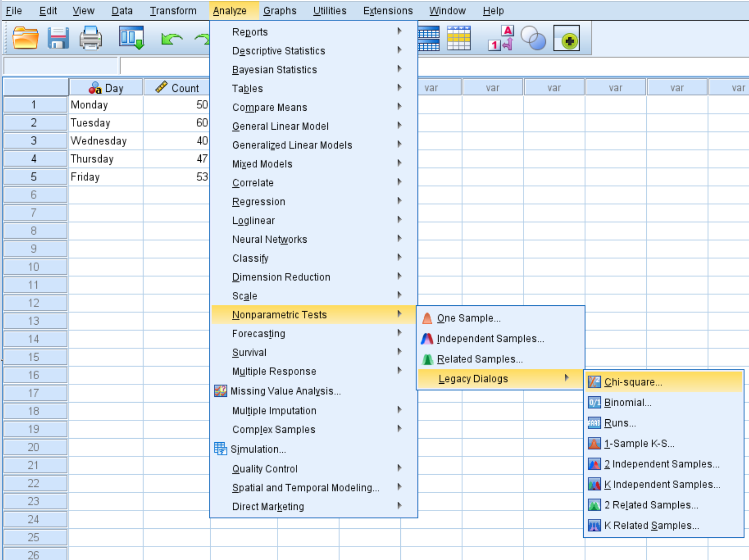Click the Count column header

pyautogui.click(x=177, y=87)
